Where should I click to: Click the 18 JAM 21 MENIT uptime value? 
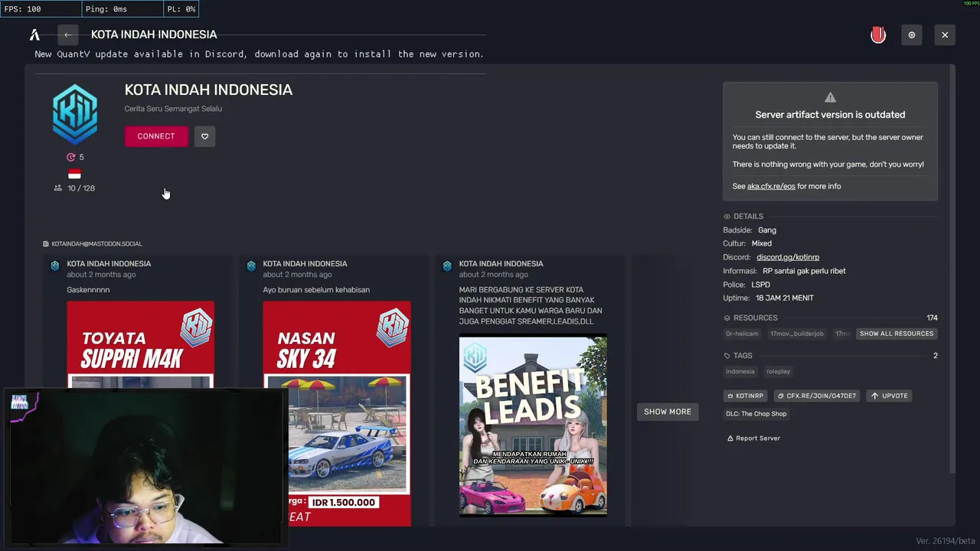(785, 298)
